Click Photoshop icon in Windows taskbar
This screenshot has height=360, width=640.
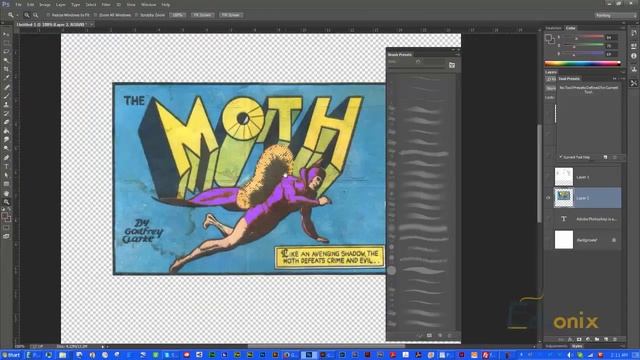tap(309, 355)
